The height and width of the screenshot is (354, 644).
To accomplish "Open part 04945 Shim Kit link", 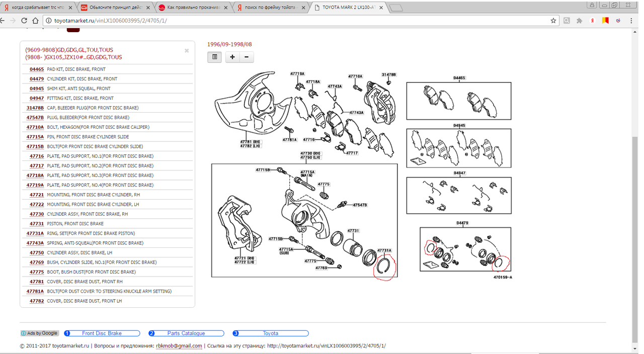I will [37, 88].
